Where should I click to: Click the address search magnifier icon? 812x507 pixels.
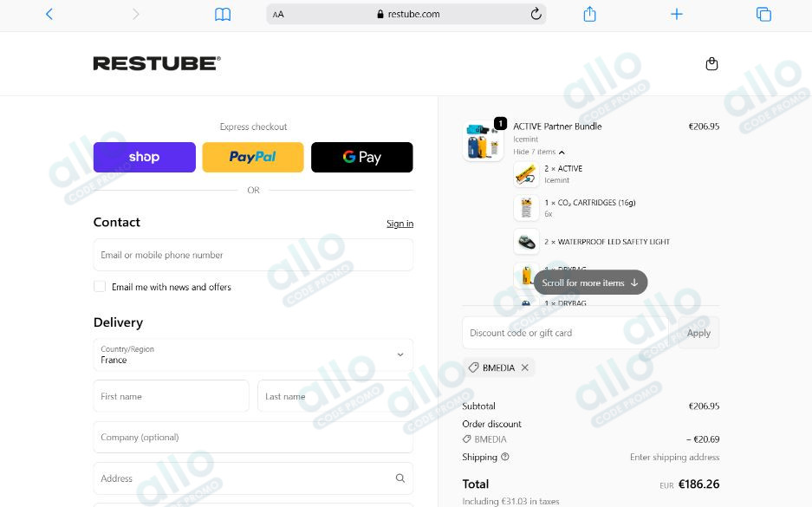(400, 478)
